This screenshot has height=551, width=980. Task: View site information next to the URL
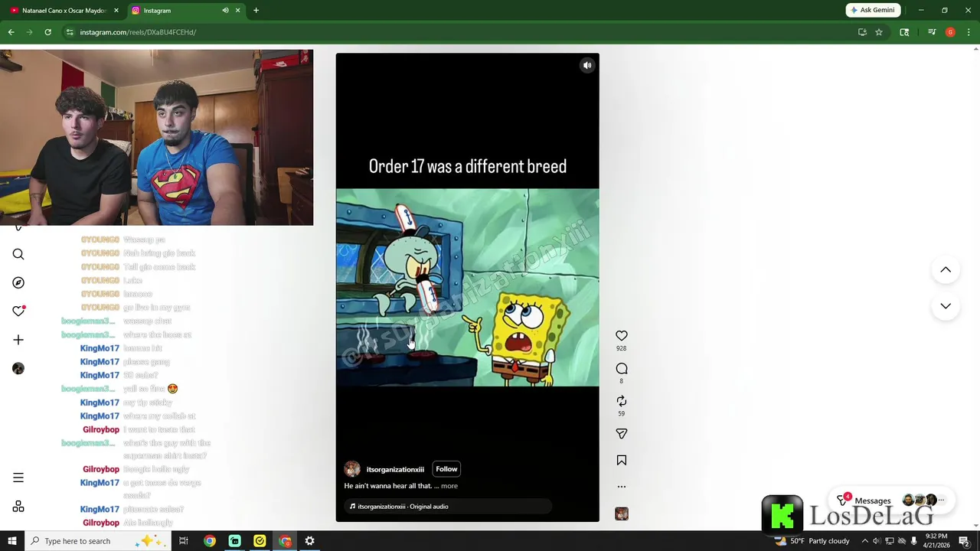pyautogui.click(x=69, y=32)
